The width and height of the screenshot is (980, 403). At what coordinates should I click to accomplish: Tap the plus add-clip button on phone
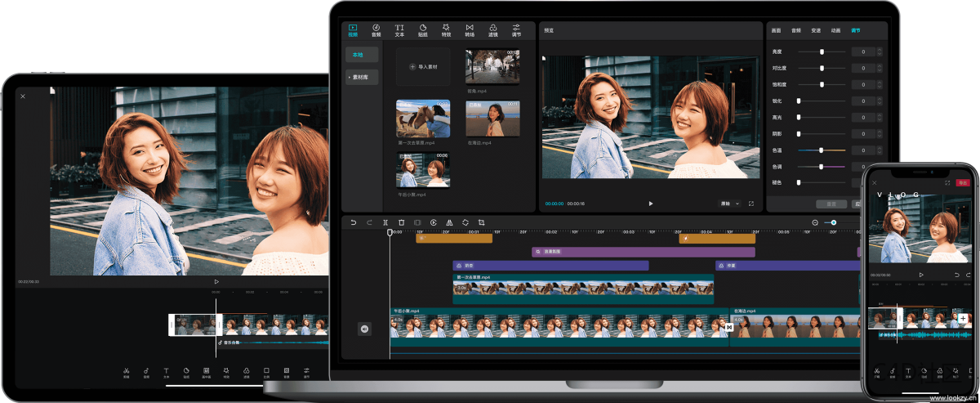963,318
